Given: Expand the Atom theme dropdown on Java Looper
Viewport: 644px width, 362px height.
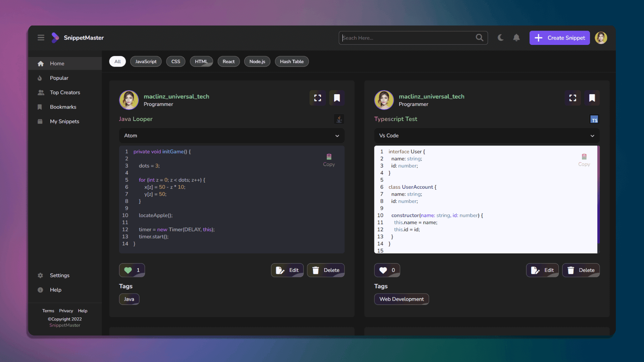Looking at the screenshot, I should (337, 136).
